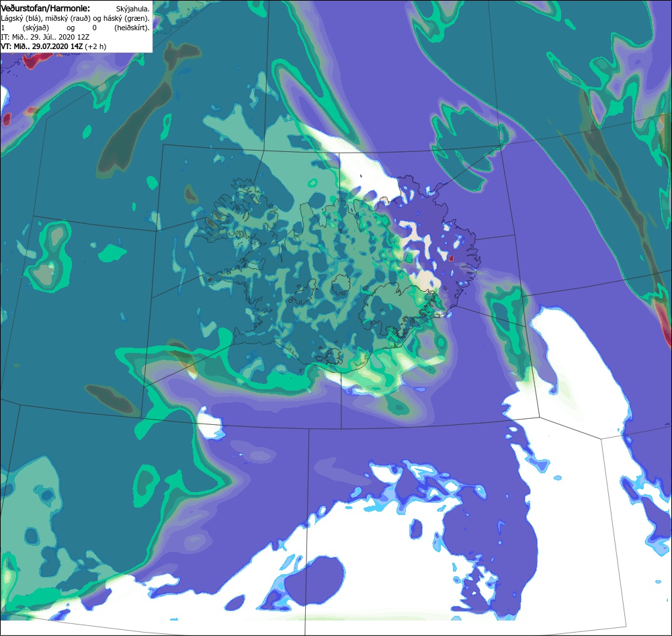Image resolution: width=672 pixels, height=636 pixels.
Task: Click the "Skýjahula." label in legend
Action: [133, 9]
